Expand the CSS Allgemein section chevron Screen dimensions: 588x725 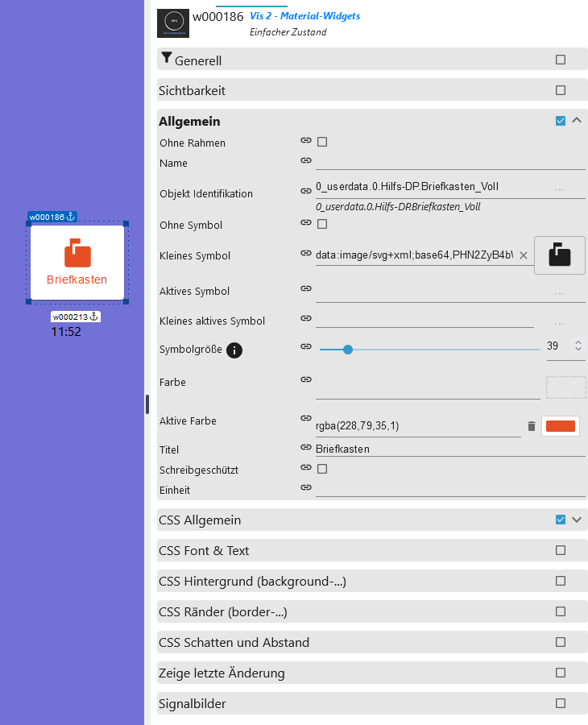577,520
